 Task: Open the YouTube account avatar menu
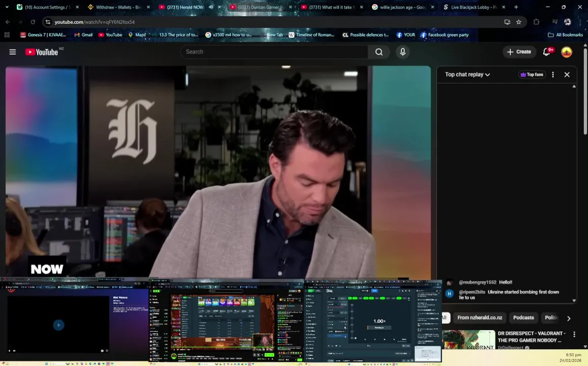tap(566, 52)
